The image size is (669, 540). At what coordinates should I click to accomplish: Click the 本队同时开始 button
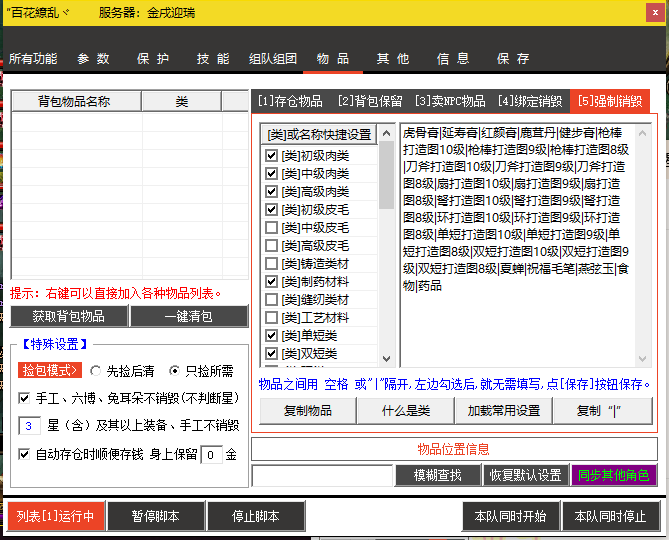(x=511, y=516)
